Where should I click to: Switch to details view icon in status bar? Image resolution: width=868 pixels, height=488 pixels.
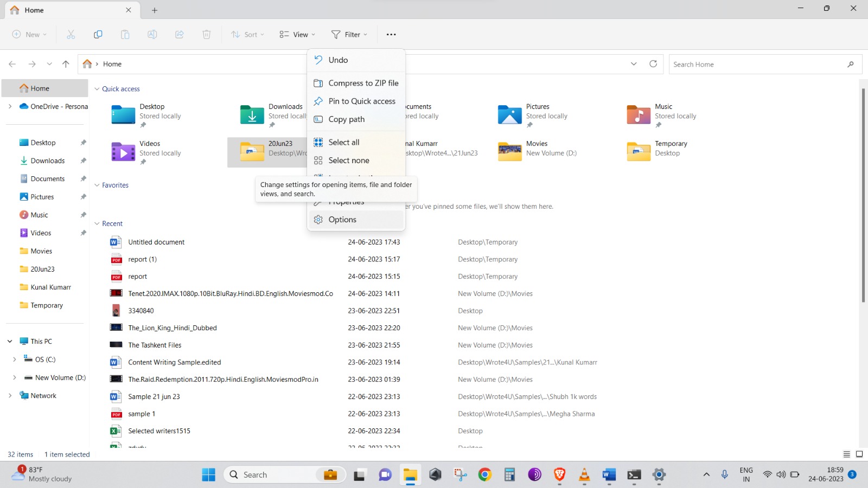846,454
